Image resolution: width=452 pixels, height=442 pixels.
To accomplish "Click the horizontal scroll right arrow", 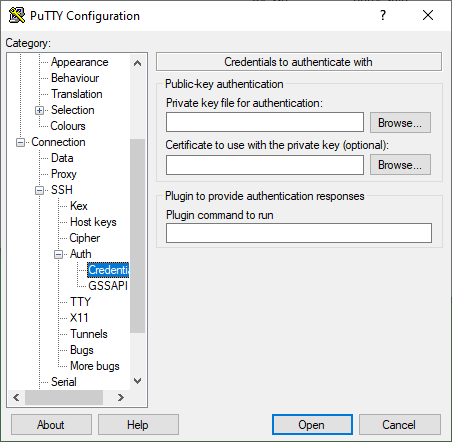I will [x=121, y=397].
